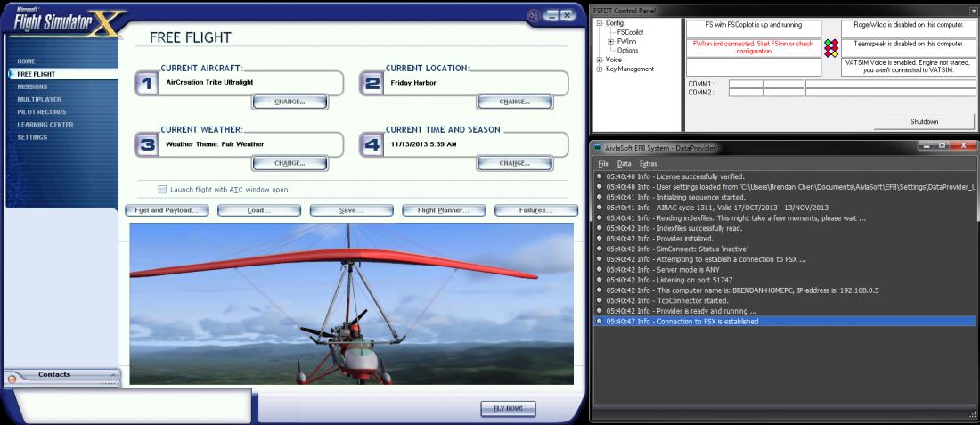Go to Missions in the sidebar

[32, 87]
